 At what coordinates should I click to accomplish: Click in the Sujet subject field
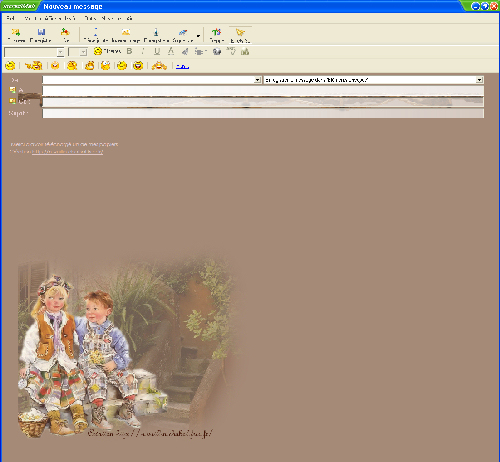coord(263,113)
